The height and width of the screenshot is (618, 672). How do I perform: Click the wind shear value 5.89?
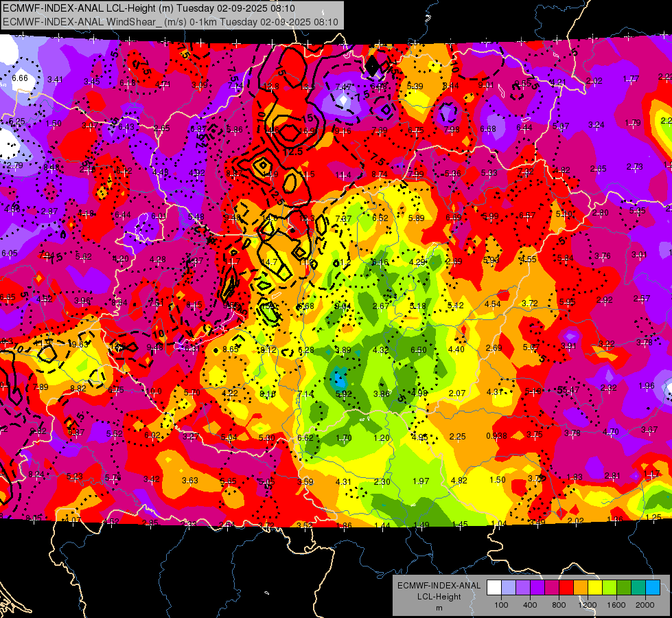[x=416, y=218]
